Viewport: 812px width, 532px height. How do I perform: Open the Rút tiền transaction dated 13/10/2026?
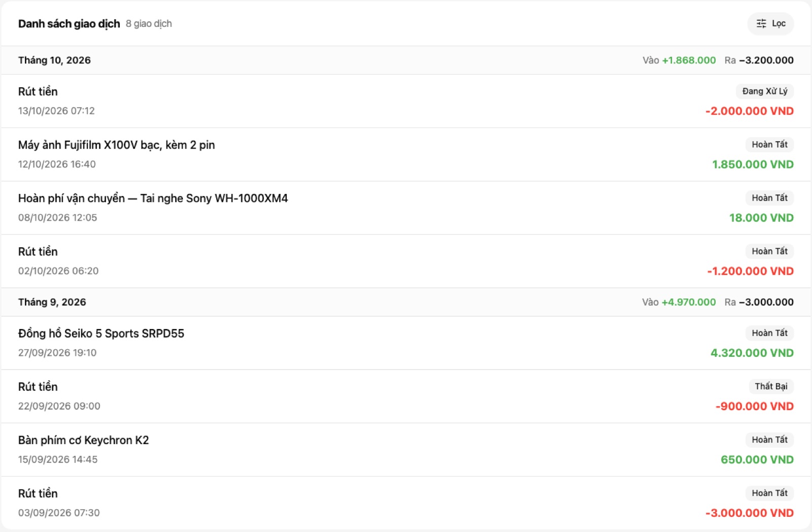click(406, 101)
